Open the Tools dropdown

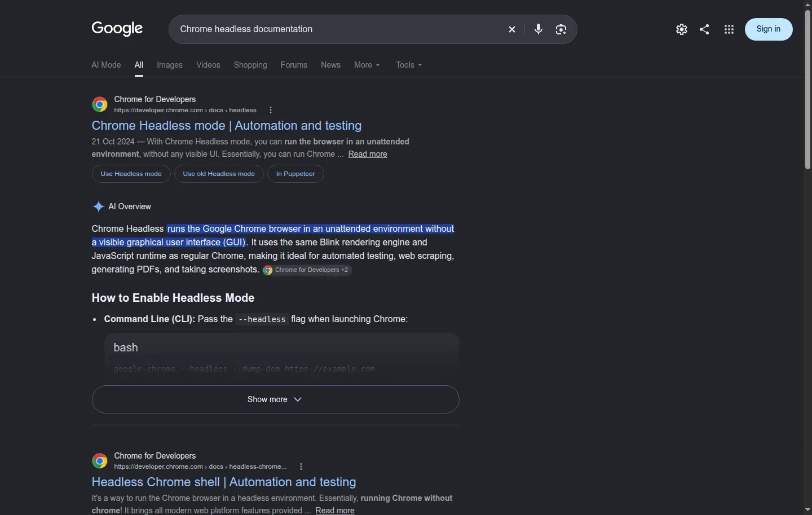pyautogui.click(x=409, y=65)
